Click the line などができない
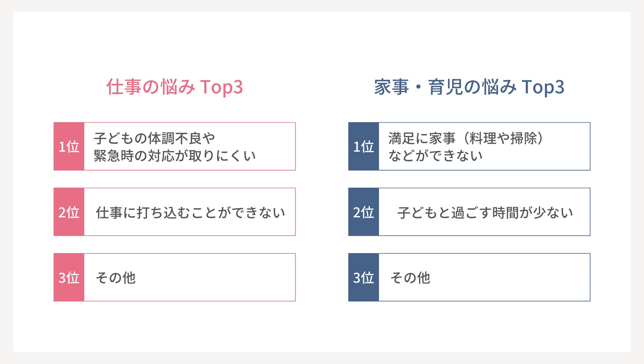The width and height of the screenshot is (644, 364). pos(436,156)
